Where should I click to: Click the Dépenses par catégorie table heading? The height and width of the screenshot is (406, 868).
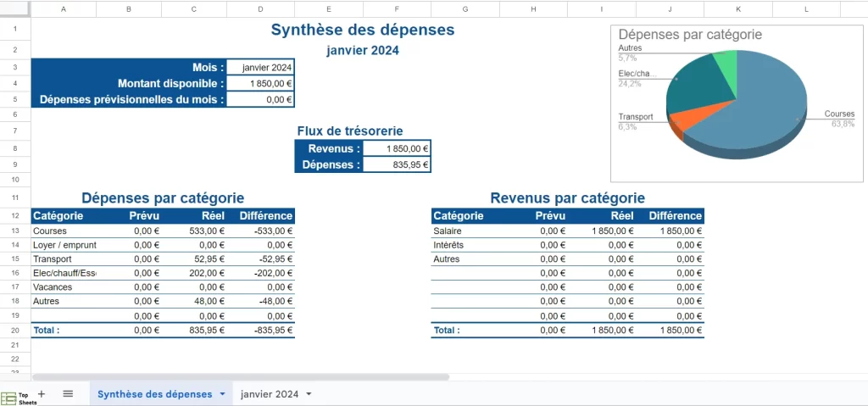[163, 197]
